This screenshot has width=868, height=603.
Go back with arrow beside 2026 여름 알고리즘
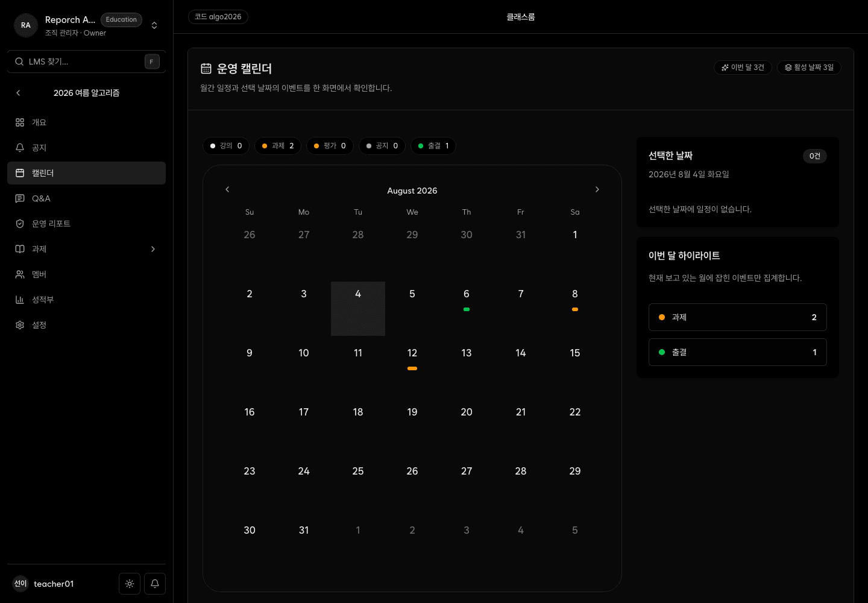[18, 93]
